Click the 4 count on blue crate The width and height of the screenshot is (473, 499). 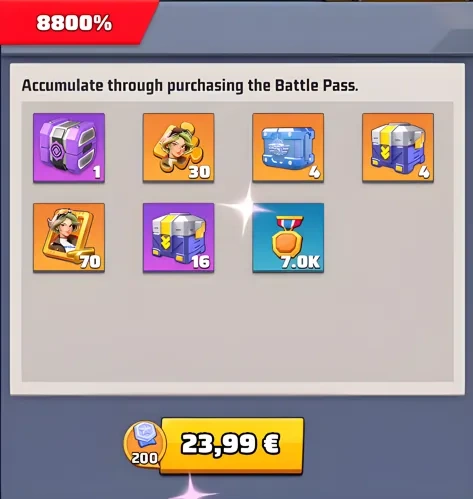(314, 172)
